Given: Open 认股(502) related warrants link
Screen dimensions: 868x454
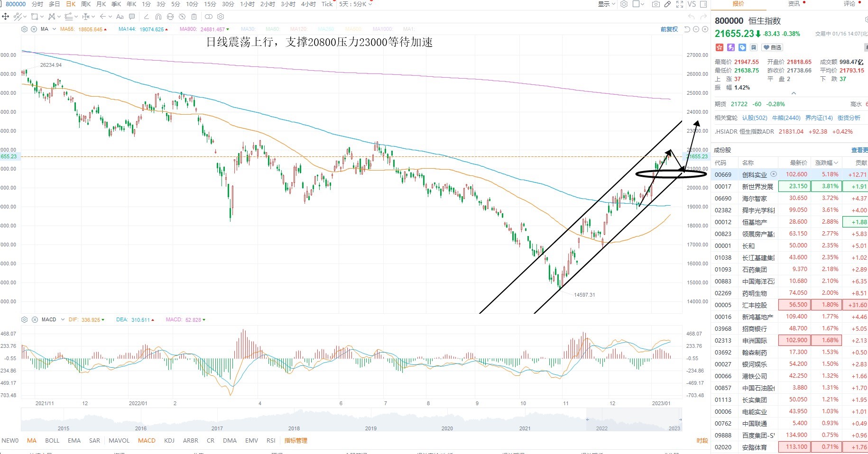Looking at the screenshot, I should 755,118.
